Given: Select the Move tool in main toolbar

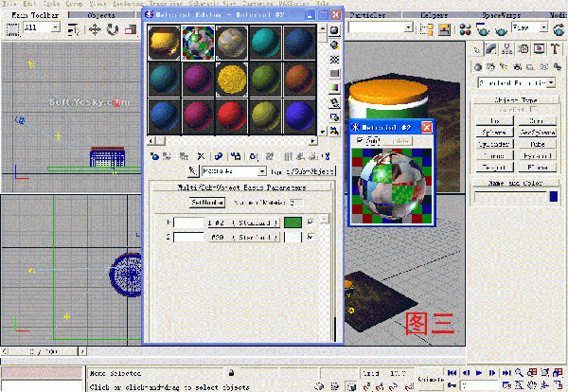Looking at the screenshot, I should coord(95,29).
